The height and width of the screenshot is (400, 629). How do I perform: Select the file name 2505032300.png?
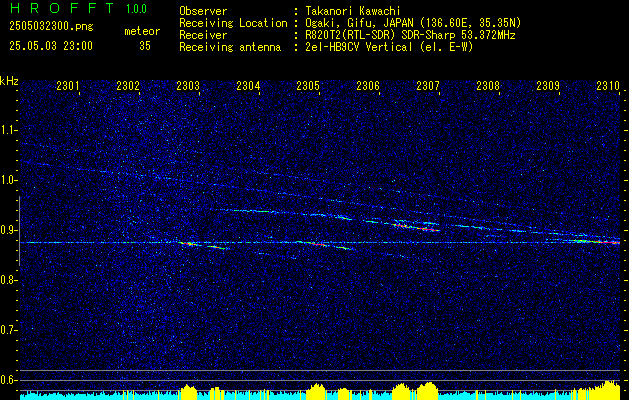[51, 26]
